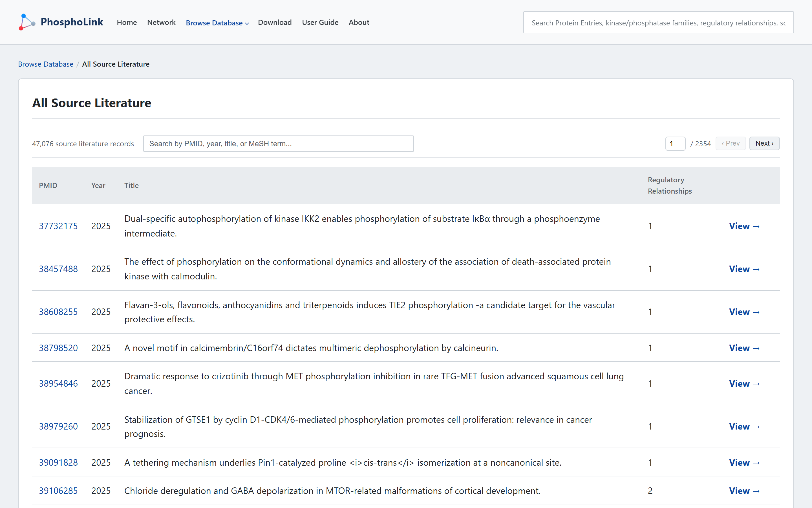This screenshot has height=508, width=812.
Task: Click the title about Pin1-catalyzed proline isomerization
Action: (343, 463)
